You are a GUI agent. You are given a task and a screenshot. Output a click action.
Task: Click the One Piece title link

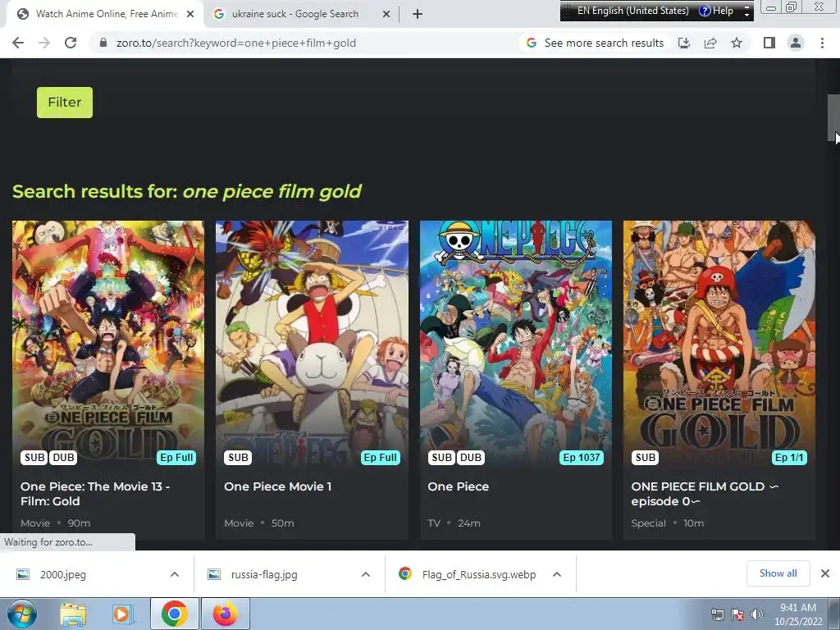click(x=458, y=486)
